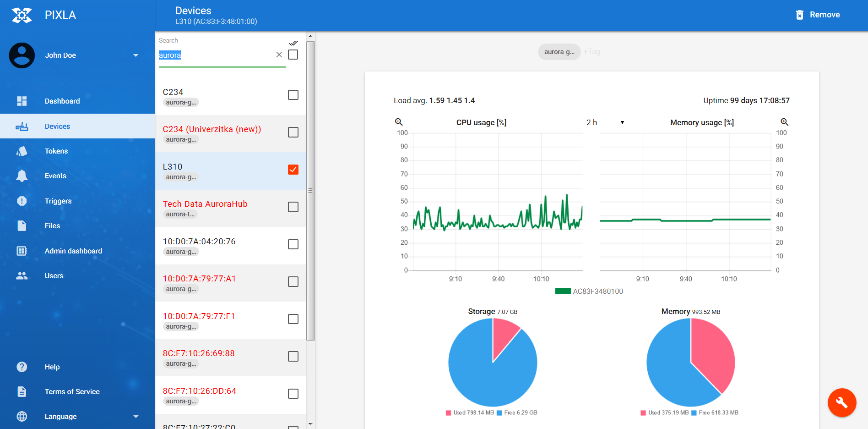Viewport: 868px width, 429px height.
Task: Zoom the Memory usage chart magnifier
Action: click(784, 122)
